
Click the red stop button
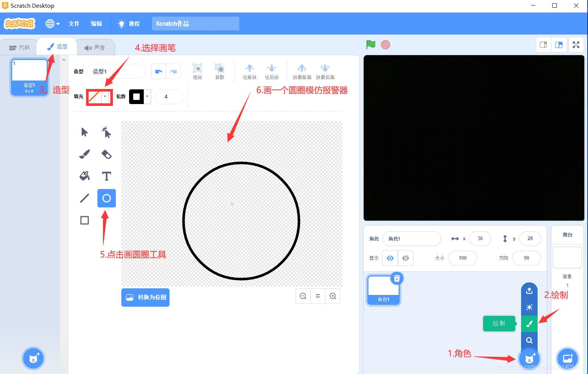385,44
